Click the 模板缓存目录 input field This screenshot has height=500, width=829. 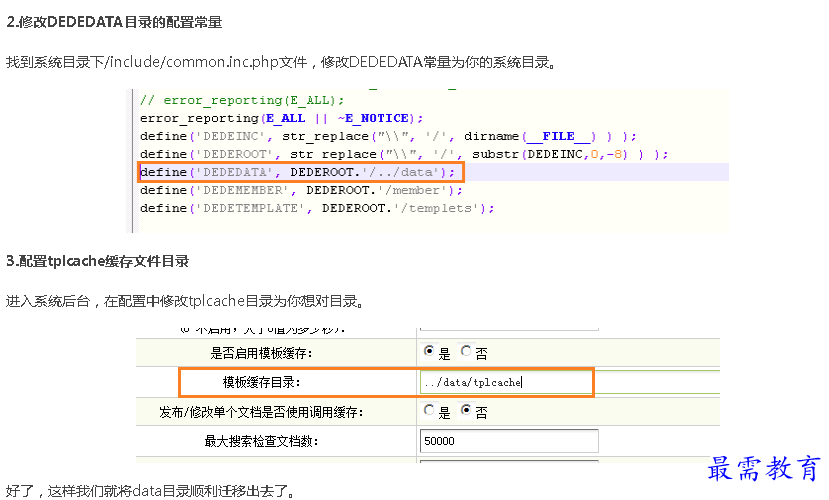(506, 382)
